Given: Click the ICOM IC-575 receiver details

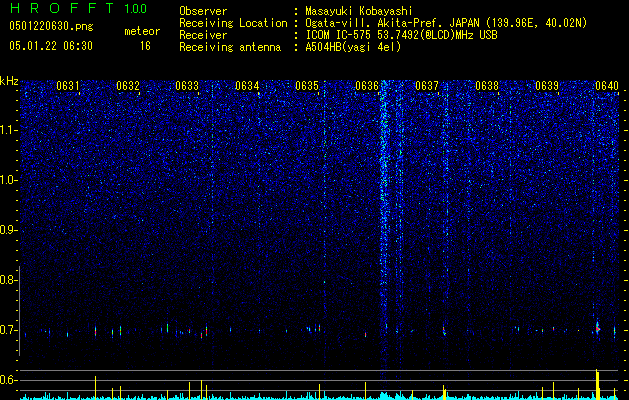Looking at the screenshot, I should 401,35.
